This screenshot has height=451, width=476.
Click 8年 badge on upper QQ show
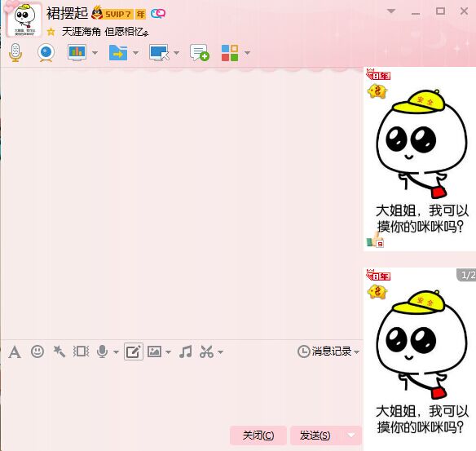378,75
